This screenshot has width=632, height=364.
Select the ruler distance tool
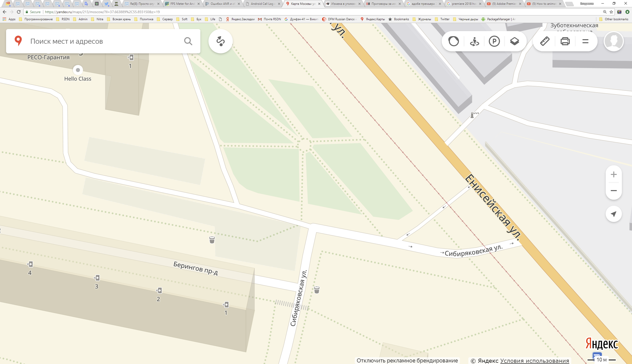[x=545, y=41]
